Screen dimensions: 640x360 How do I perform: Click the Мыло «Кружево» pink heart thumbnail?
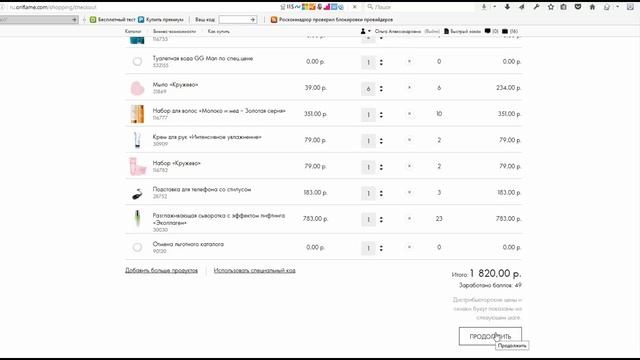click(x=137, y=88)
